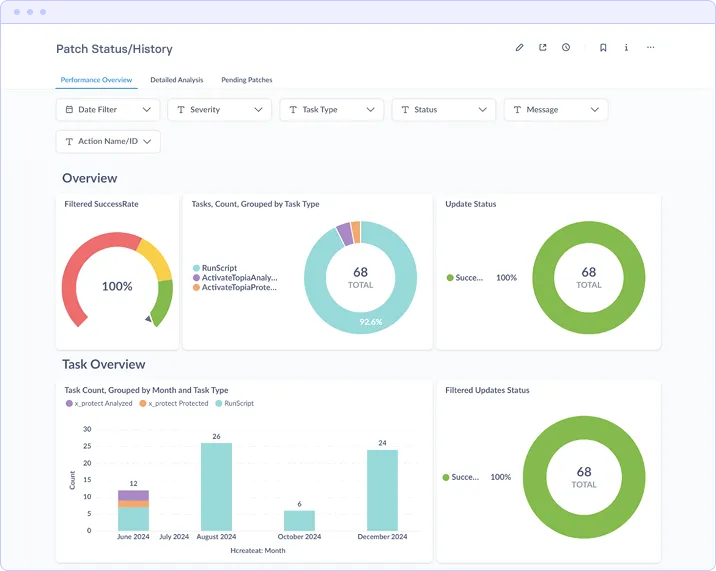Screen dimensions: 716x571
Task: Open the share/export icon
Action: pos(542,48)
